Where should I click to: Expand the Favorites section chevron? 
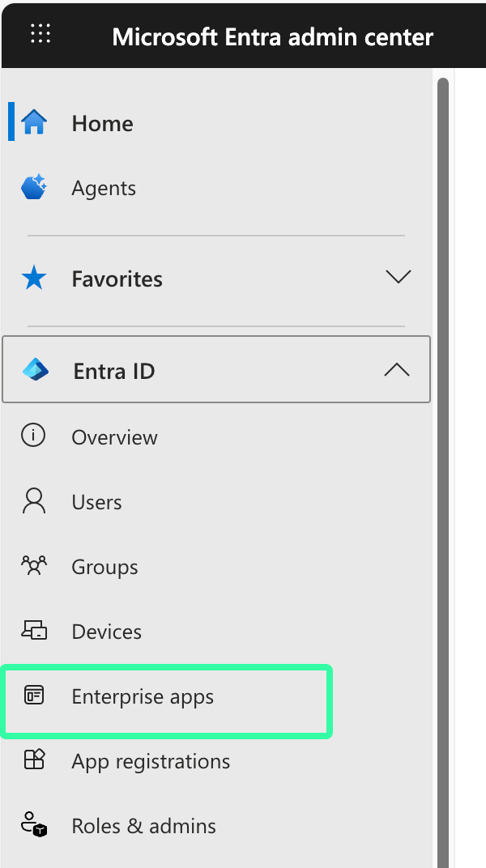[x=398, y=278]
